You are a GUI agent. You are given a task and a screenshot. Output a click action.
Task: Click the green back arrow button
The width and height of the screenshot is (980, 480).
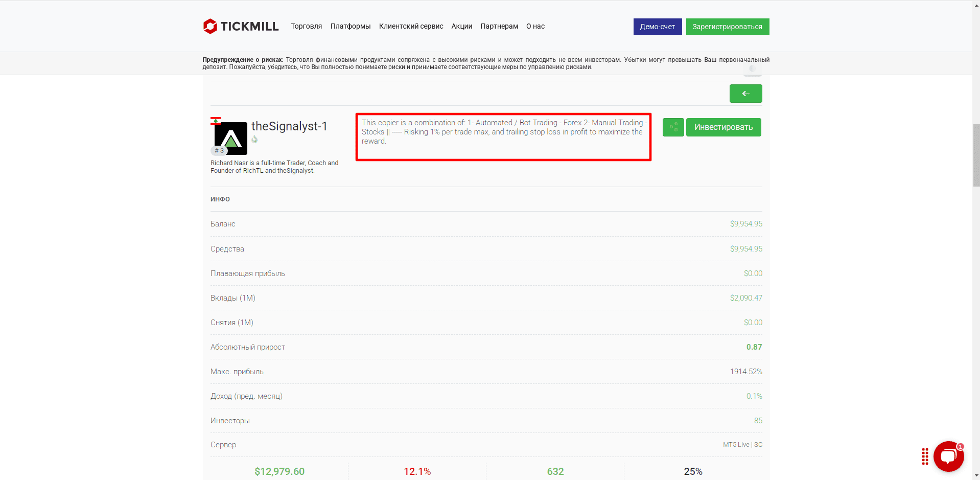(745, 94)
